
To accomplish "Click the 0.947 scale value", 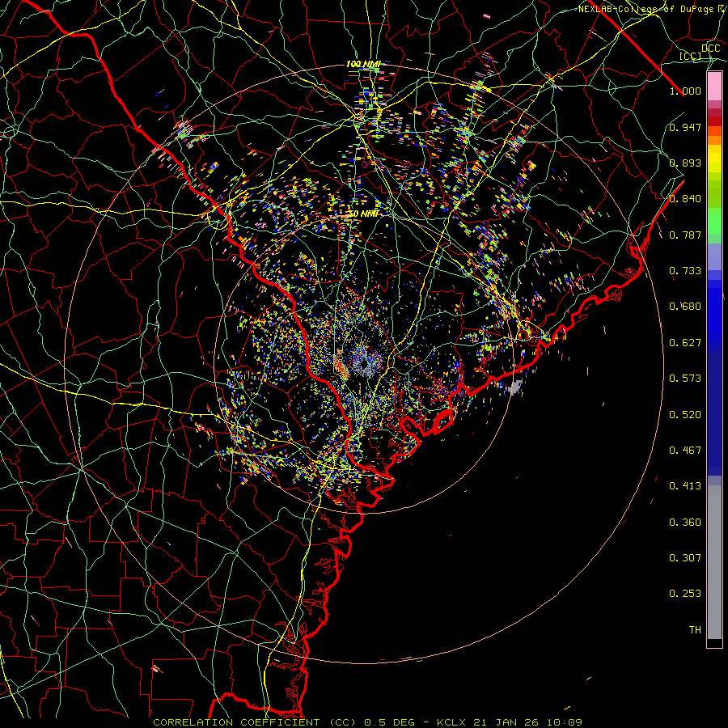I will pyautogui.click(x=685, y=127).
